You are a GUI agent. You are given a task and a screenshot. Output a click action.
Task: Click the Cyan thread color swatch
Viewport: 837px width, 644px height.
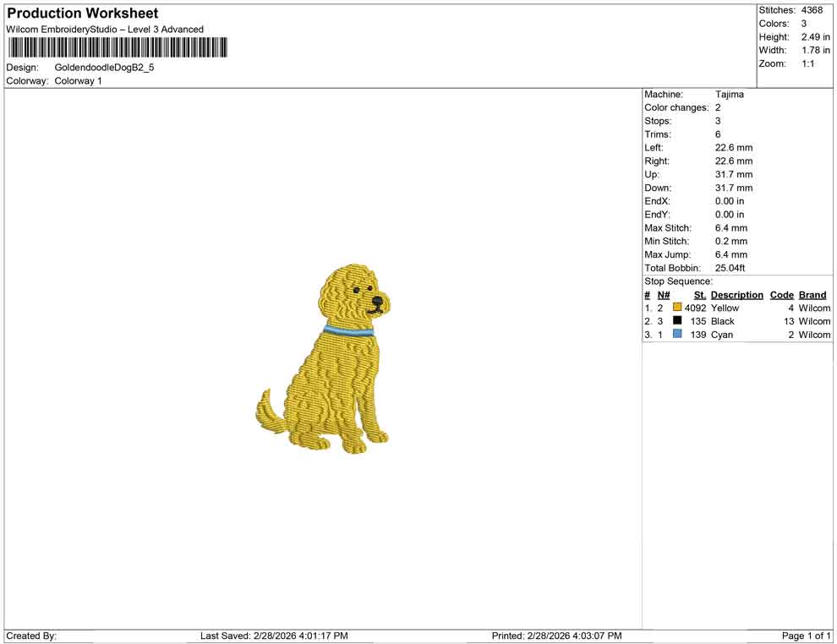[x=676, y=334]
